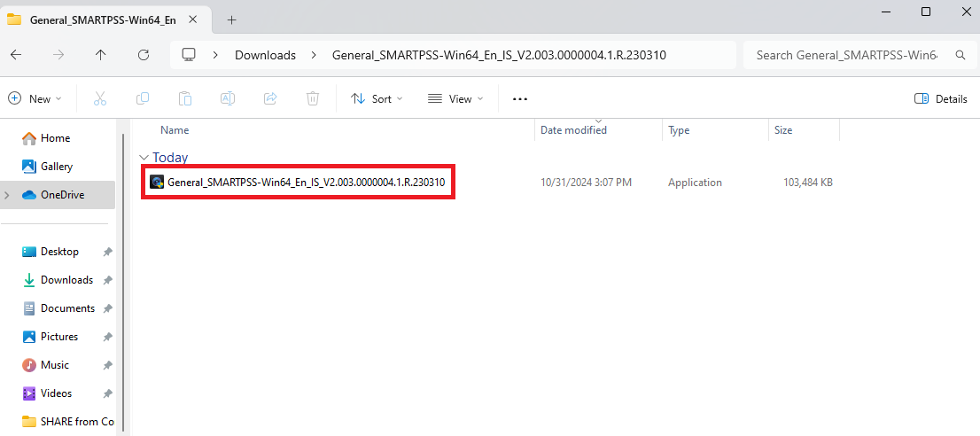Sort by the Date modified column

pyautogui.click(x=573, y=130)
